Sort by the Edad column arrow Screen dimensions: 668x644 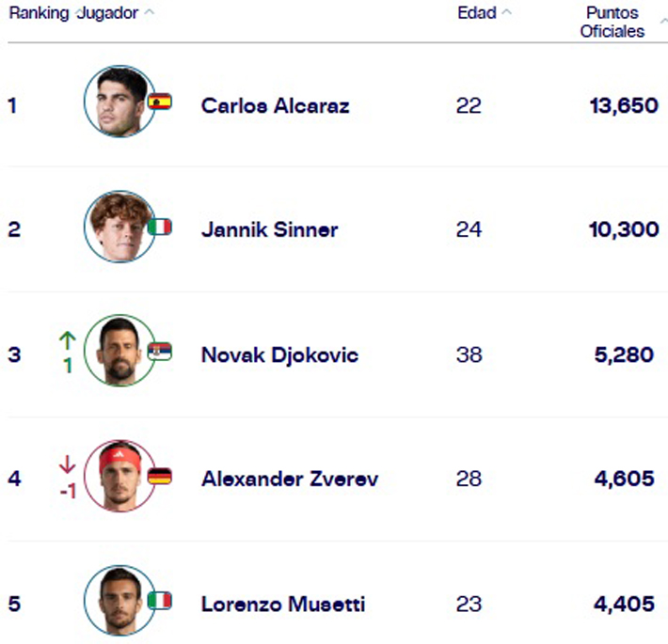pyautogui.click(x=507, y=13)
